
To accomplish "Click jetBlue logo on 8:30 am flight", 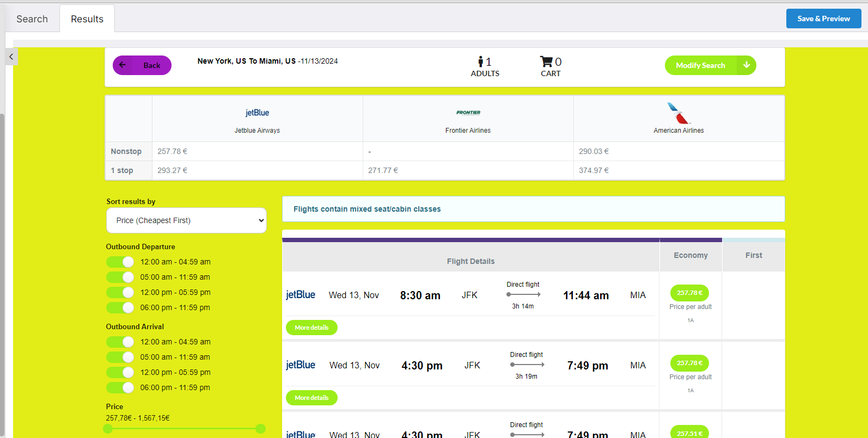I will (301, 295).
